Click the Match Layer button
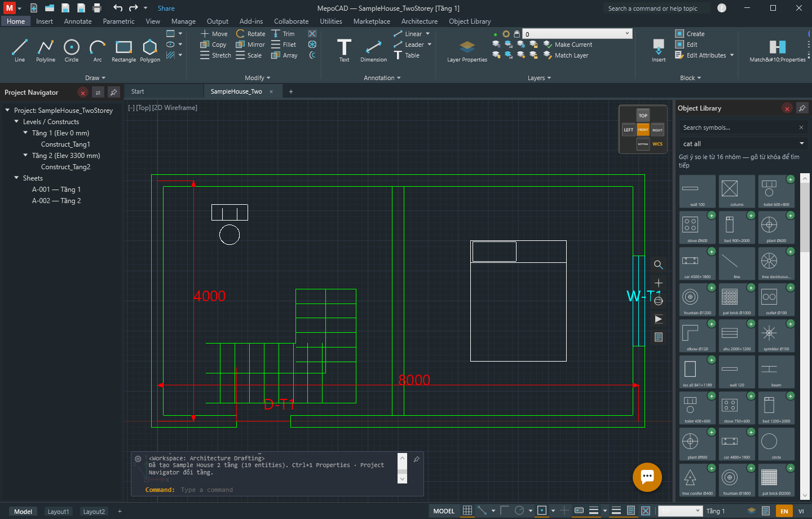Viewport: 812px width, 519px height. pyautogui.click(x=566, y=55)
